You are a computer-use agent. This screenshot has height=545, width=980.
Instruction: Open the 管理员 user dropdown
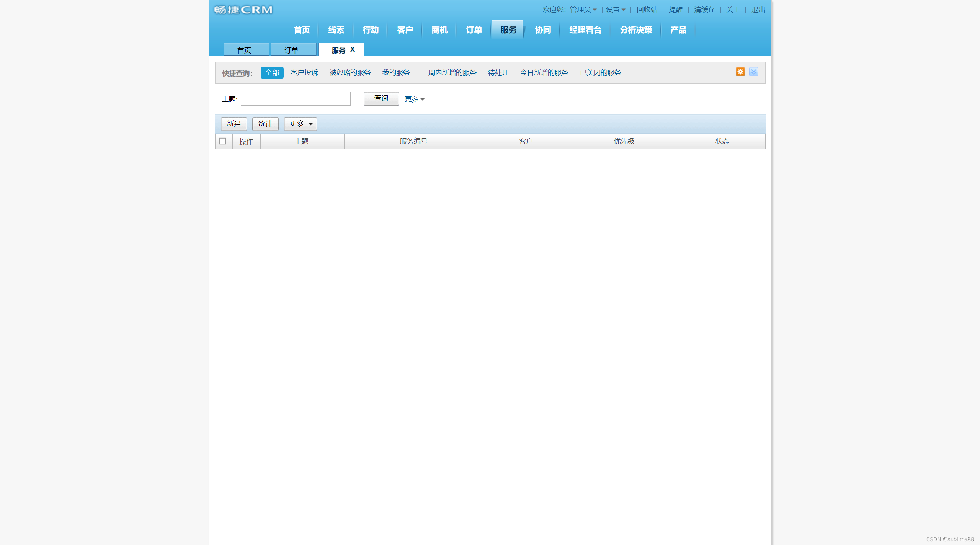point(583,10)
